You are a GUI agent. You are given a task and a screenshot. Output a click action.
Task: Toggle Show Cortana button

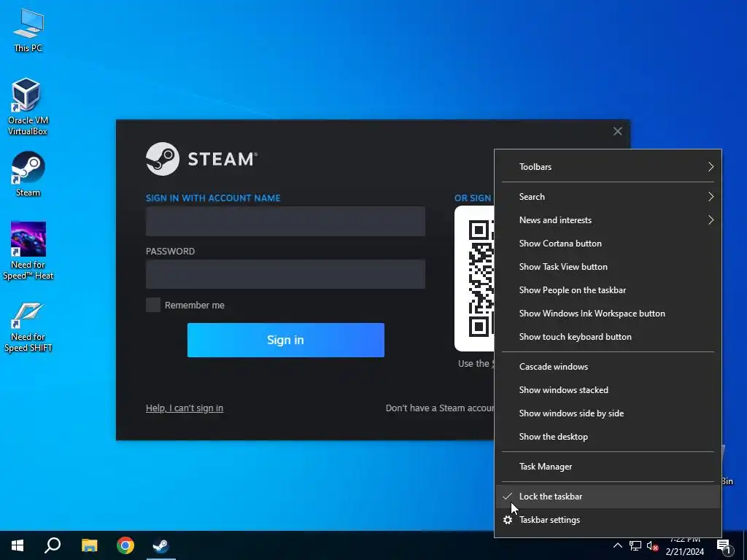coord(608,244)
